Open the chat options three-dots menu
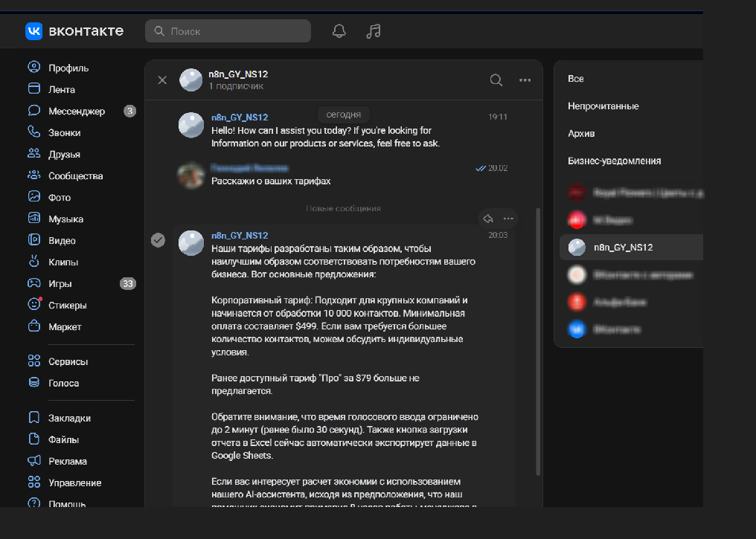The image size is (756, 539). click(525, 80)
